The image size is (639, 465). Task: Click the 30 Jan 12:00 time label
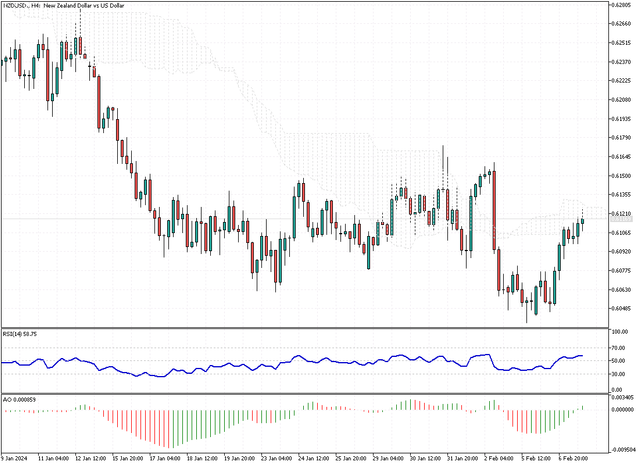point(425,458)
